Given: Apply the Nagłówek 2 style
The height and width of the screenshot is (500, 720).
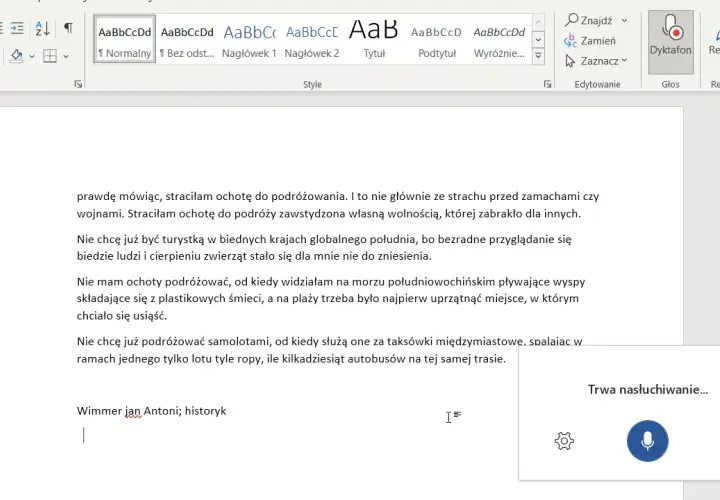Looking at the screenshot, I should tap(312, 39).
